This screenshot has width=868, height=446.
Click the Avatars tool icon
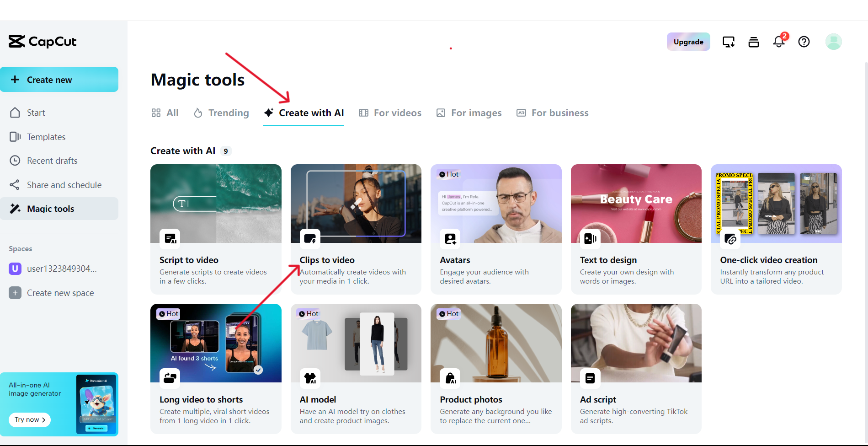click(450, 239)
